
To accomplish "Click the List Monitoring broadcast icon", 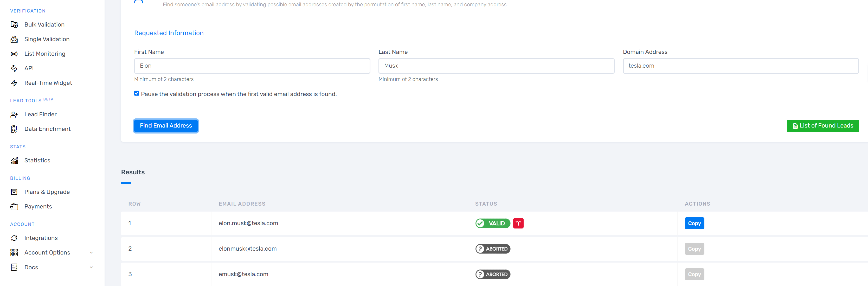I will point(14,53).
